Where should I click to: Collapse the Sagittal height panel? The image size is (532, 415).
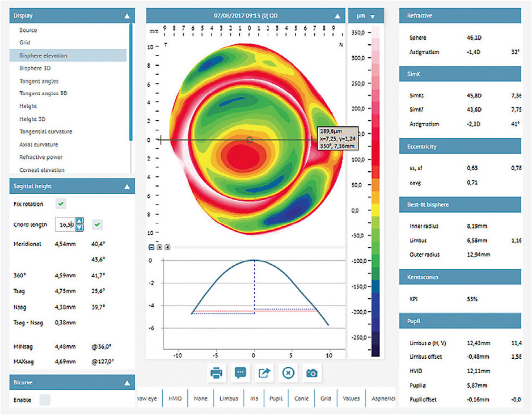128,185
